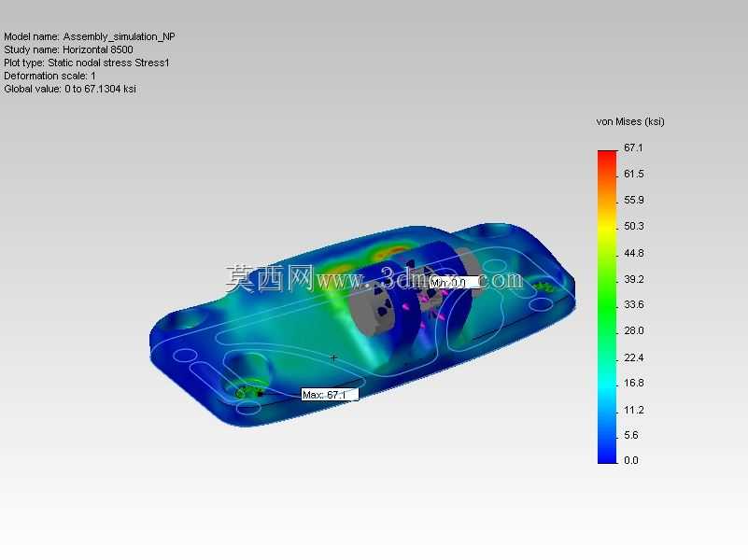
Task: Click the von Mises color legend bar
Action: click(x=607, y=306)
